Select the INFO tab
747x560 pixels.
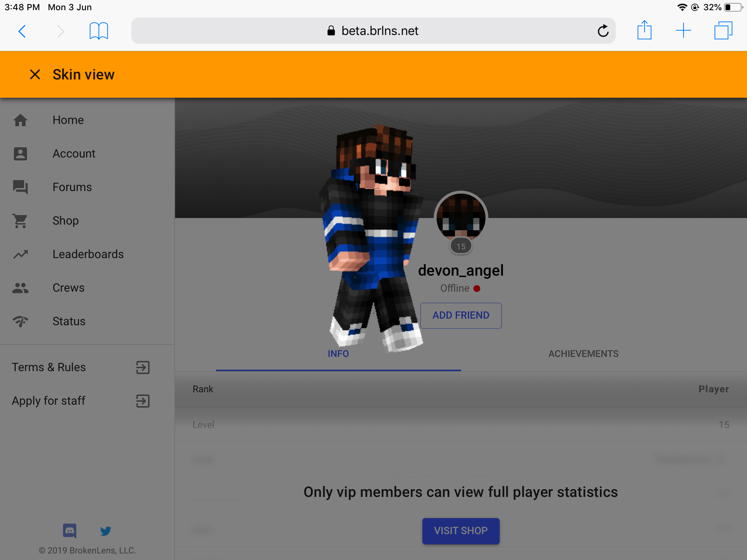[x=338, y=354]
